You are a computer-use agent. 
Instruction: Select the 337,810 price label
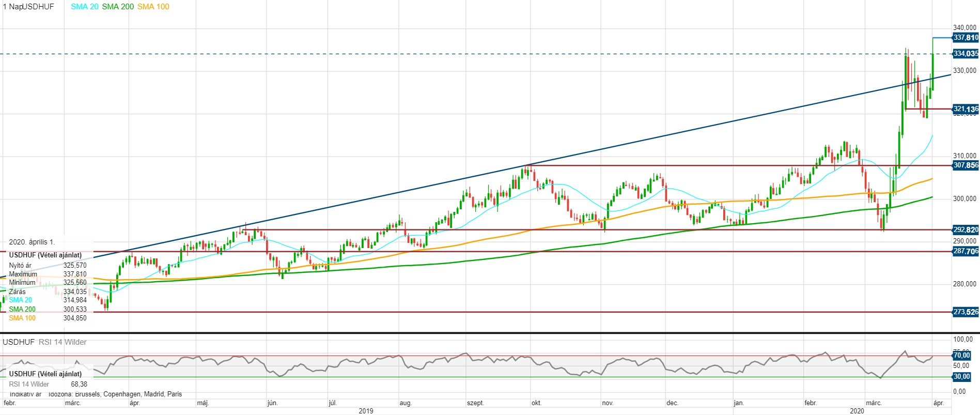click(x=966, y=38)
